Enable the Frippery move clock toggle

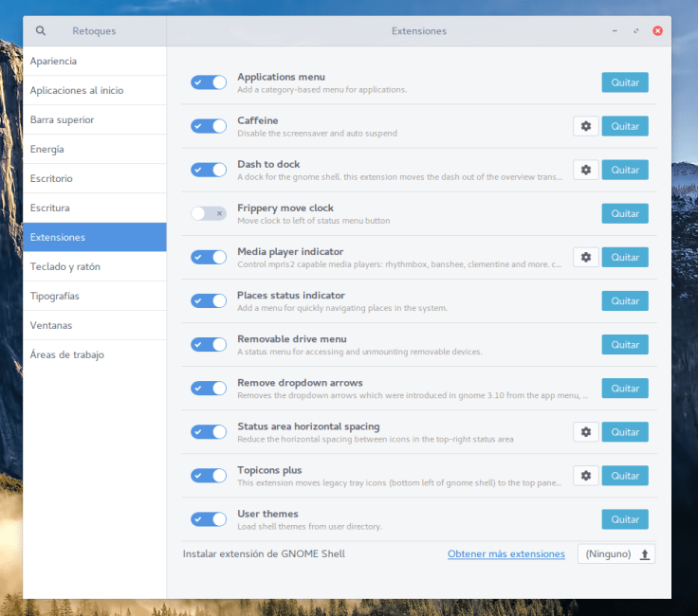[x=209, y=213]
